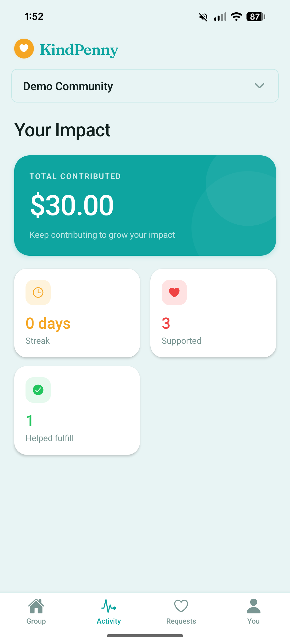Screen dimensions: 290x644
Task: Tap the red heart Supported icon
Action: coord(174,292)
